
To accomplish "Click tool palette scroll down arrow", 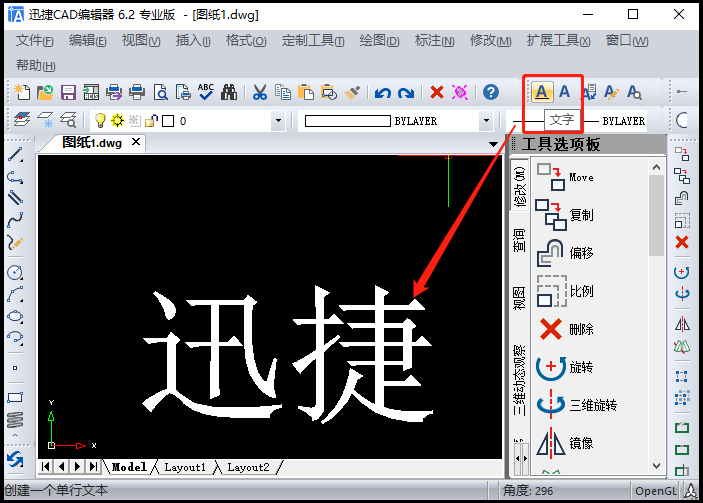I will [656, 466].
